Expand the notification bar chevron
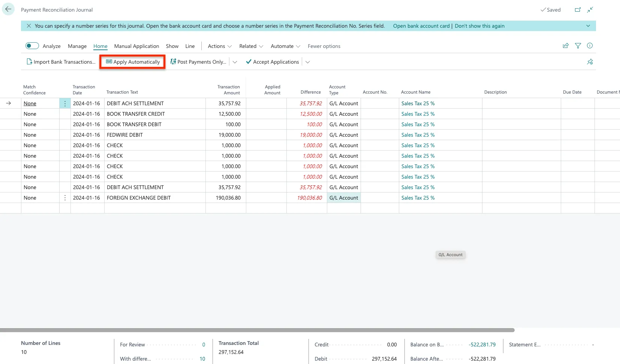The width and height of the screenshot is (620, 364). point(588,26)
